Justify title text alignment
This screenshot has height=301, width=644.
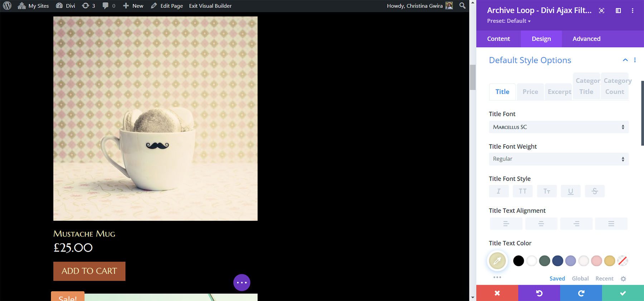coord(611,224)
